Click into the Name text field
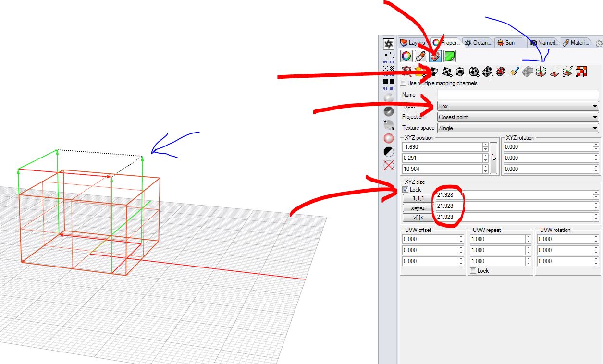Screen dimensions: 603x364 coord(518,95)
